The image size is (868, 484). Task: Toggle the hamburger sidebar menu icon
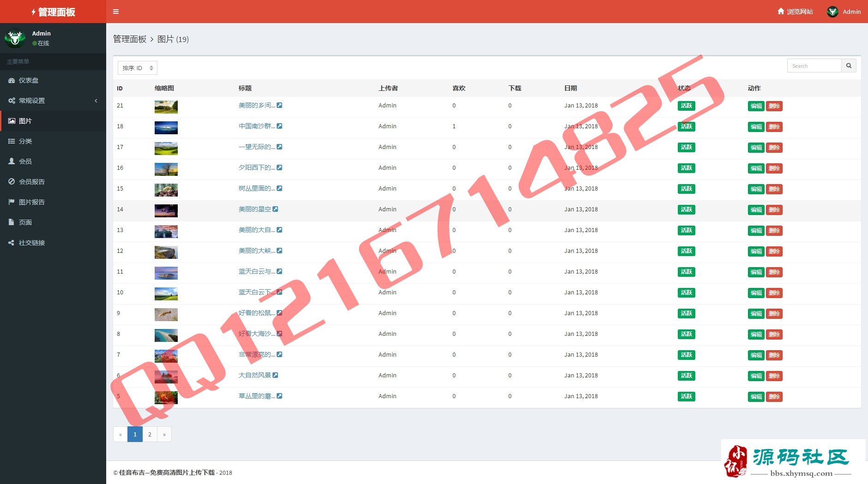click(x=116, y=12)
